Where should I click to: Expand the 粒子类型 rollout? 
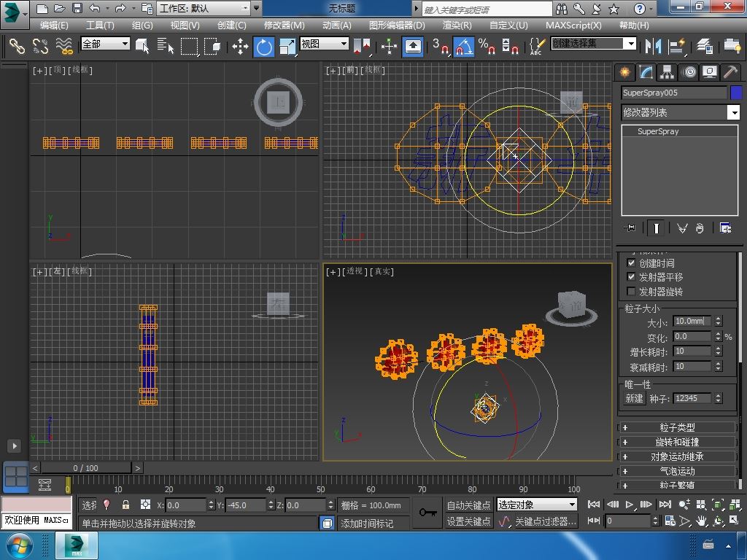pyautogui.click(x=677, y=427)
